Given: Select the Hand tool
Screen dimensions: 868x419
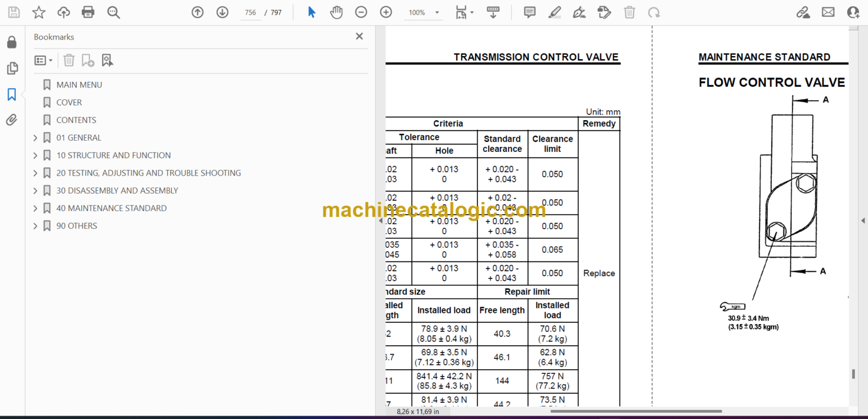Looking at the screenshot, I should tap(336, 12).
